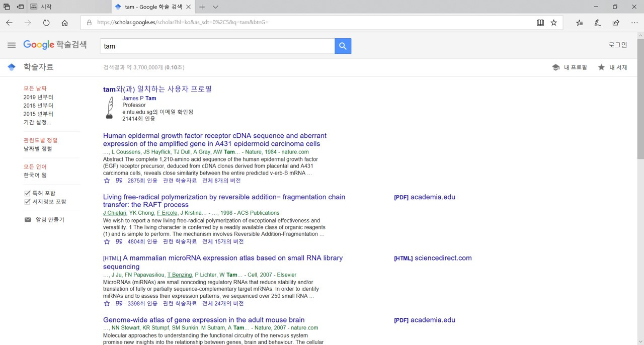Toggle the 서지정보 포함 checkbox
Viewport: 644px width, 345px height.
tap(27, 202)
